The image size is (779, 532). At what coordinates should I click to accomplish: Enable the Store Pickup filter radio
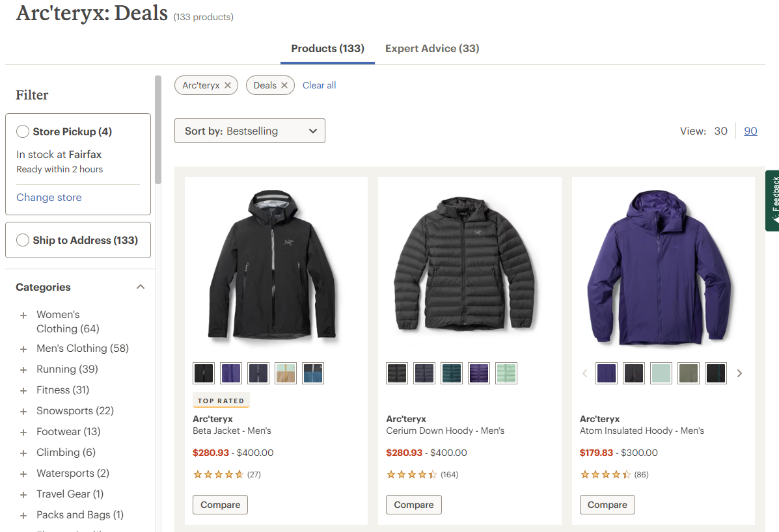(x=22, y=131)
